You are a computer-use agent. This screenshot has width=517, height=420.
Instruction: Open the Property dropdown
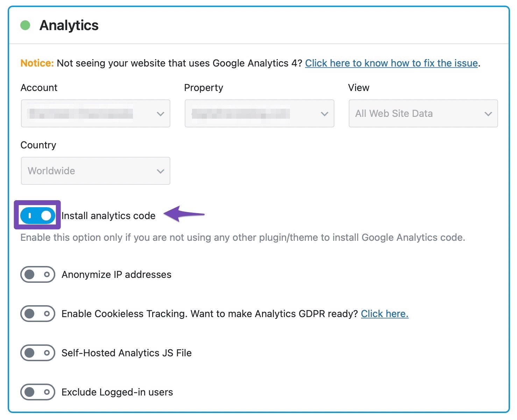click(259, 113)
